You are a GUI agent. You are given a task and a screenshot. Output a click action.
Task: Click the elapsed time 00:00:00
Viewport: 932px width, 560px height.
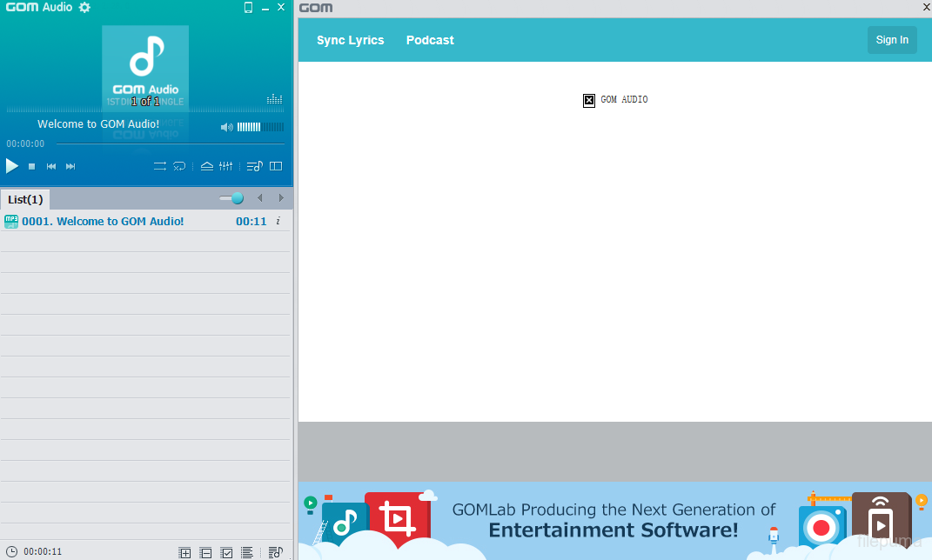click(x=25, y=143)
